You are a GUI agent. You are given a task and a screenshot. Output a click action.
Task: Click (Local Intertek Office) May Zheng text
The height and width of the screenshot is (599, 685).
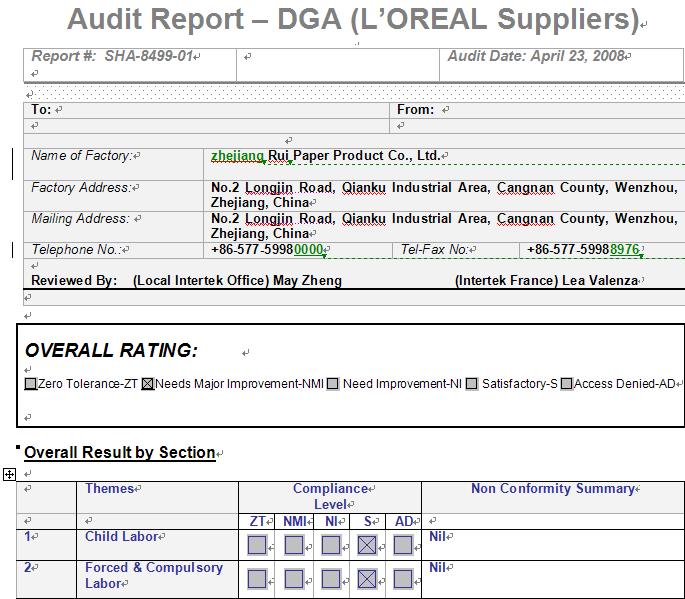coord(237,280)
